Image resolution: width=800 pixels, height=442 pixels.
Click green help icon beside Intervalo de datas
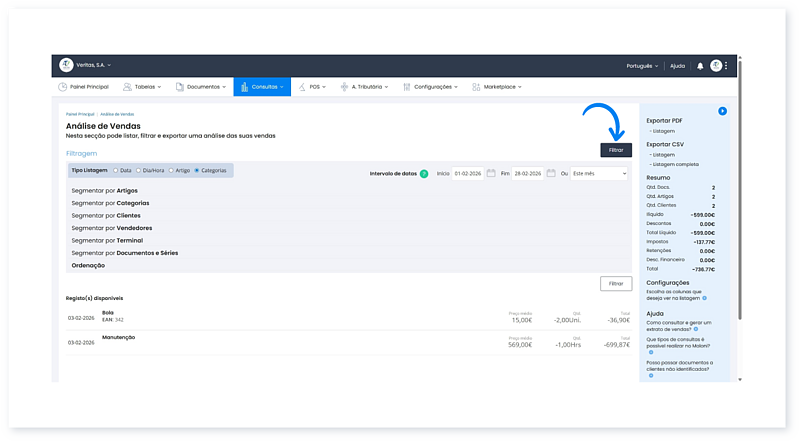coord(424,173)
